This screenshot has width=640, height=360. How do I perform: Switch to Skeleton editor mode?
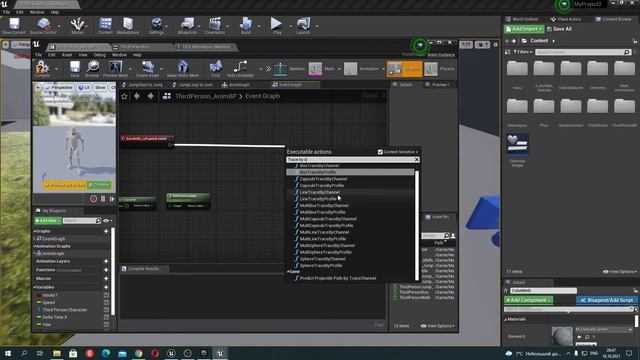pyautogui.click(x=289, y=69)
